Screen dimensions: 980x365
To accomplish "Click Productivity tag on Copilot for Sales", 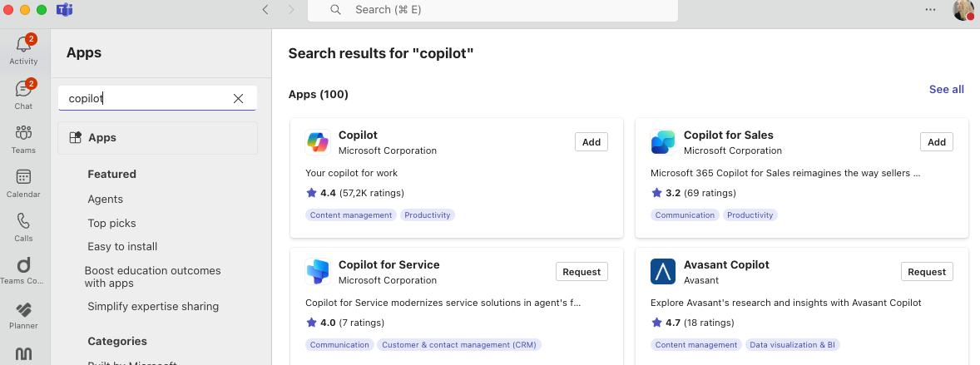I will [750, 215].
